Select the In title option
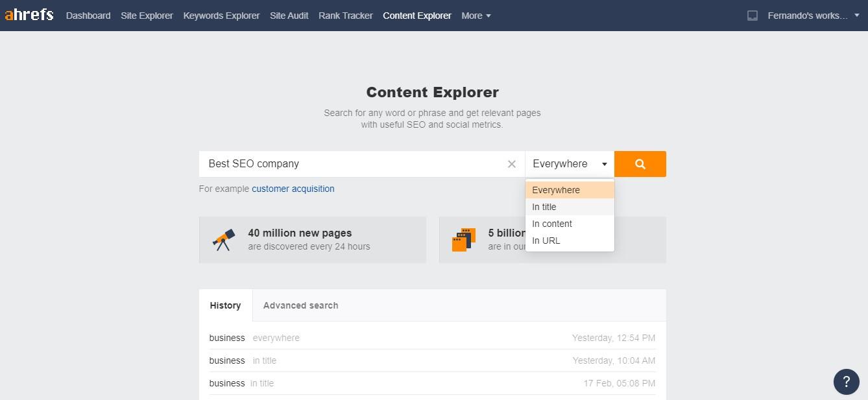868x400 pixels. [x=544, y=207]
